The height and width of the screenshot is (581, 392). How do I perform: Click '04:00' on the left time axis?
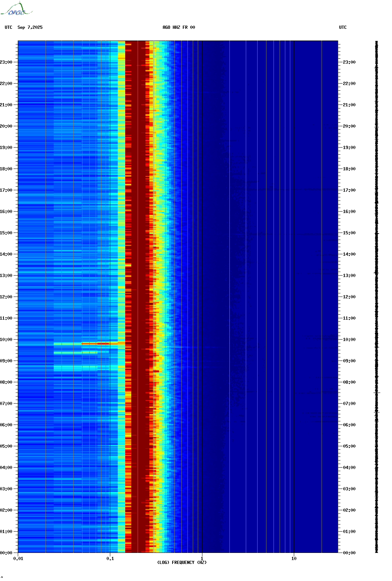[x=6, y=468]
